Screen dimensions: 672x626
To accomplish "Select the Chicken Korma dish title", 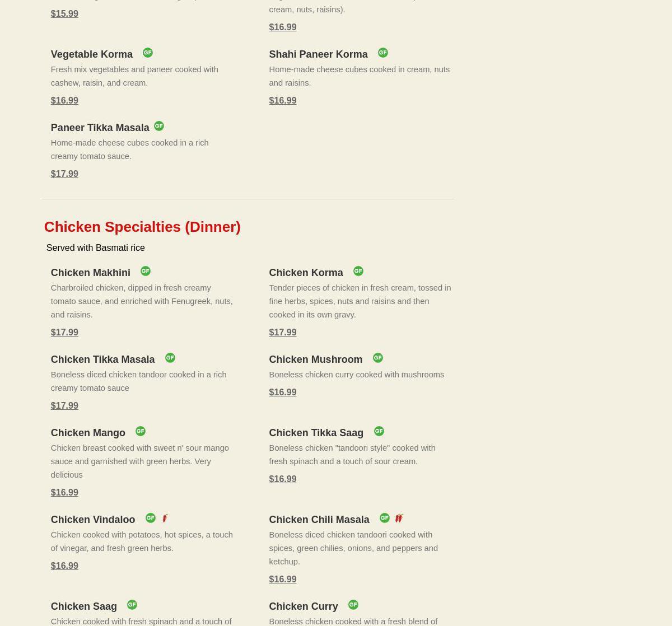I will point(306,273).
